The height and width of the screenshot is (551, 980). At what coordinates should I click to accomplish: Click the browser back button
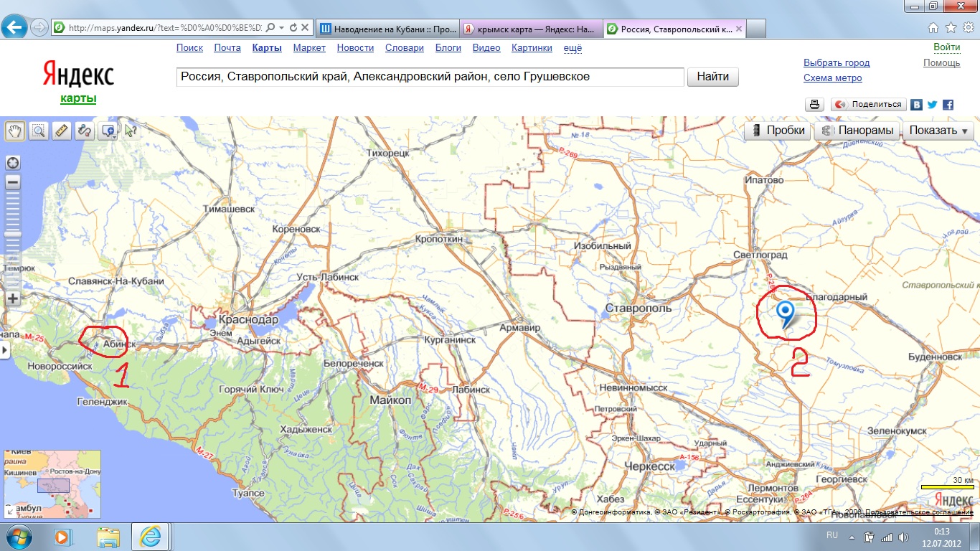[x=14, y=28]
